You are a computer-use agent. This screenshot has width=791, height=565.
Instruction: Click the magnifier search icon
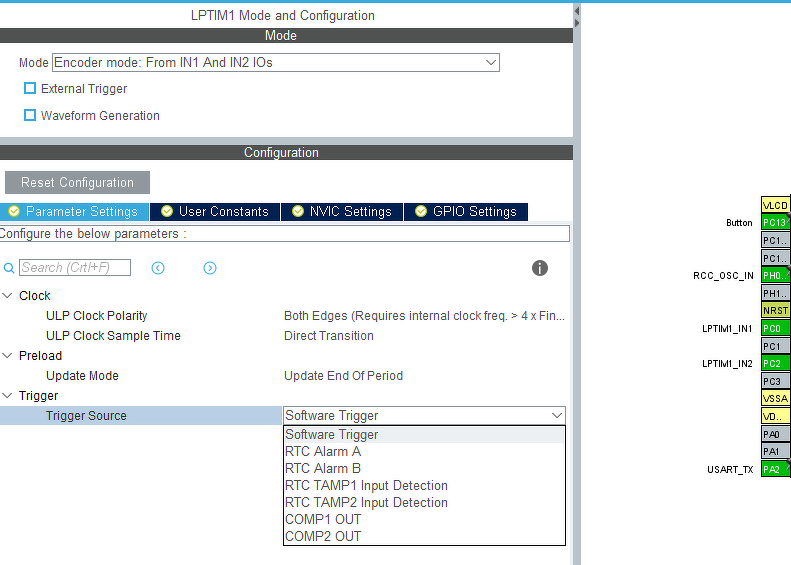pyautogui.click(x=9, y=268)
